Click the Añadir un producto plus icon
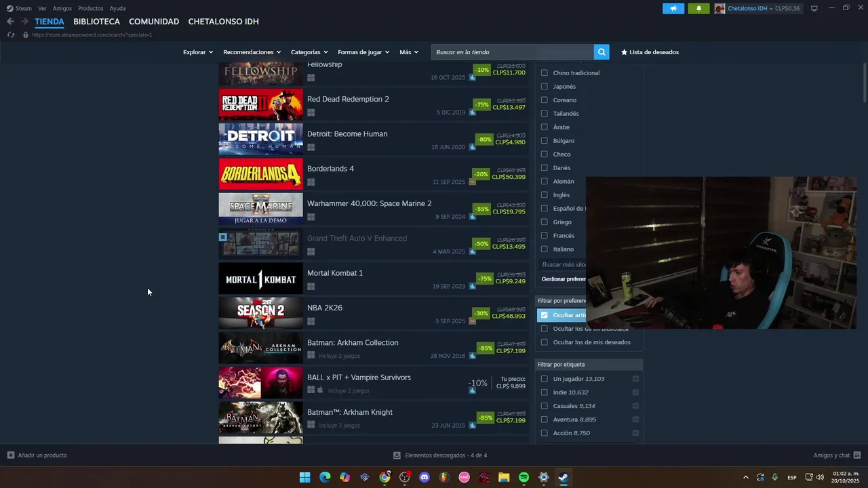This screenshot has height=488, width=868. pos(11,455)
